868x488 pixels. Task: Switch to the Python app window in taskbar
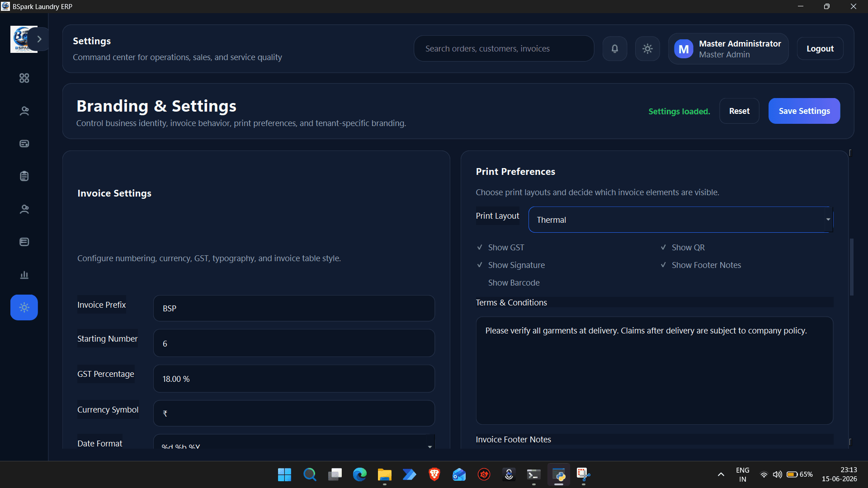pos(559,474)
